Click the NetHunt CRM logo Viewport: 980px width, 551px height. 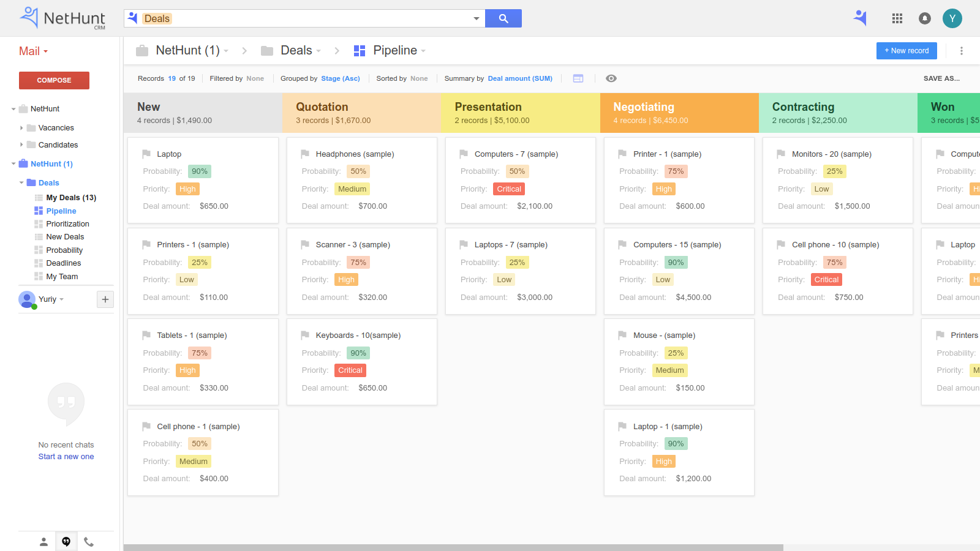coord(62,18)
